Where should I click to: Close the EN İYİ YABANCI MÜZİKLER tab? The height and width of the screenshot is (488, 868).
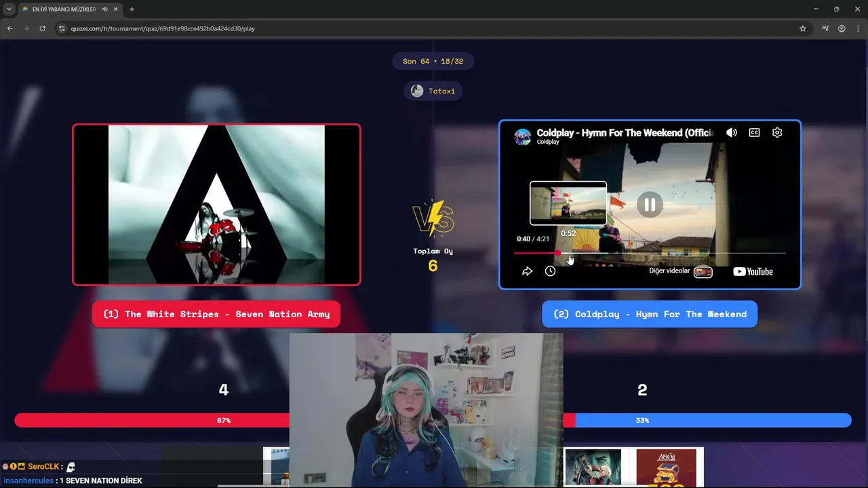(x=116, y=9)
